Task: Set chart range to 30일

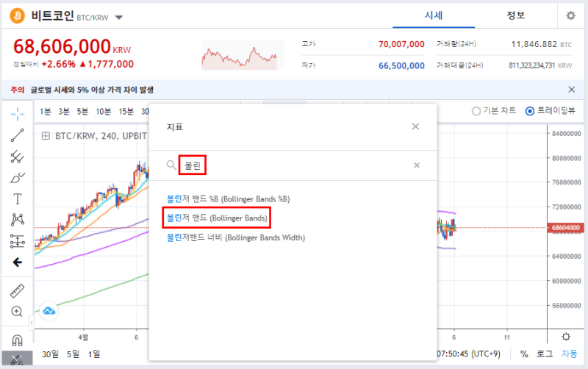Action: 50,354
